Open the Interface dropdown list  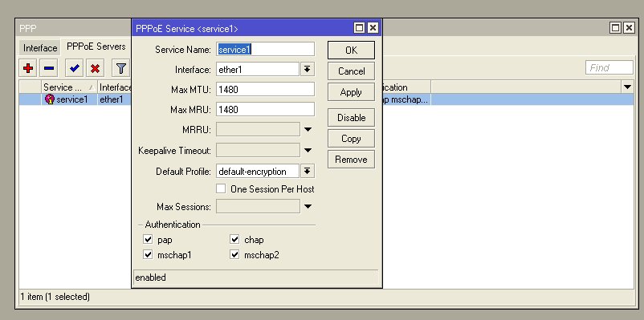(308, 69)
